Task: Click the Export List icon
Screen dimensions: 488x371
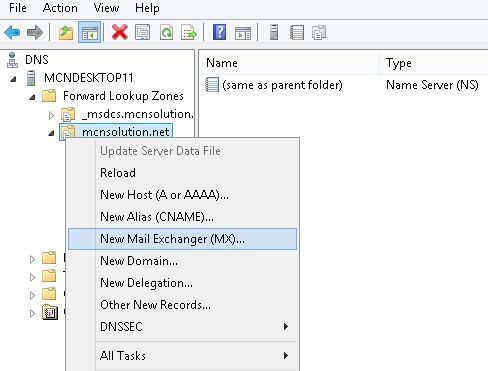Action: 189,32
